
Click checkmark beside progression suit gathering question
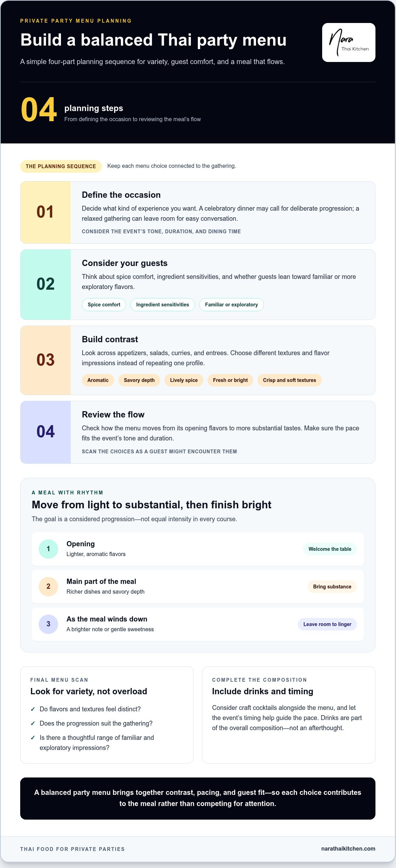point(33,723)
